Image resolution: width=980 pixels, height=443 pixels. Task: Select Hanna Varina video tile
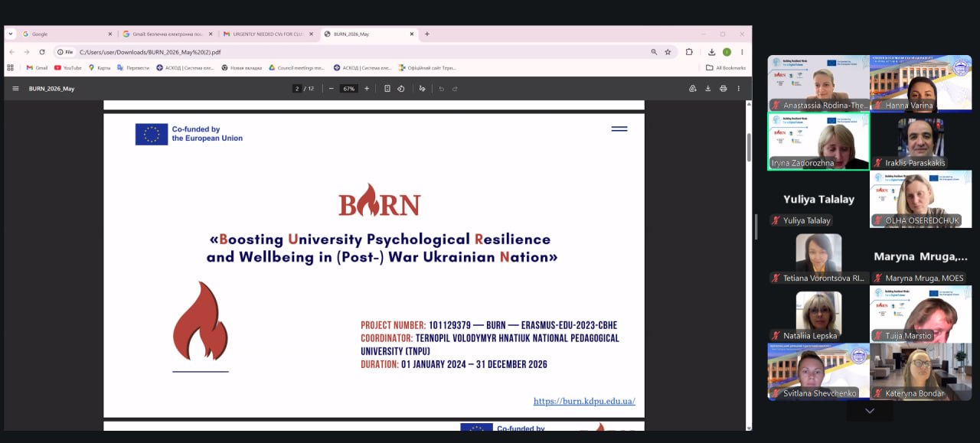point(921,83)
